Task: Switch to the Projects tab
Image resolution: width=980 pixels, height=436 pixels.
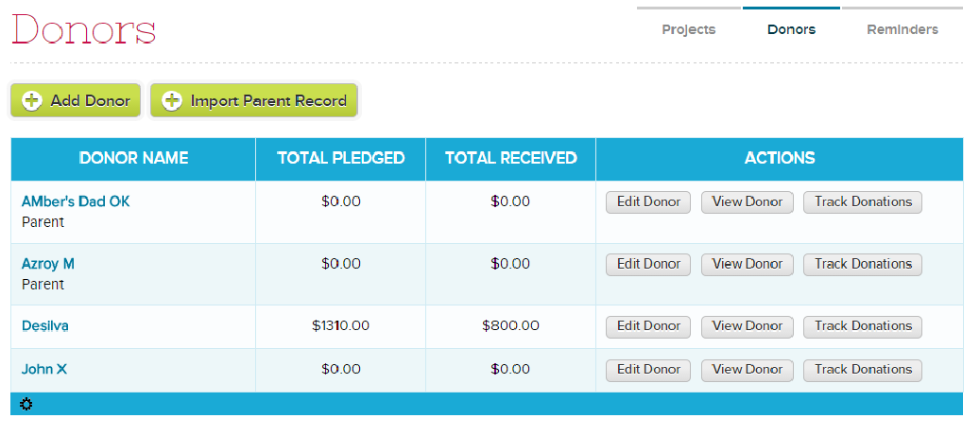Action: [x=688, y=29]
